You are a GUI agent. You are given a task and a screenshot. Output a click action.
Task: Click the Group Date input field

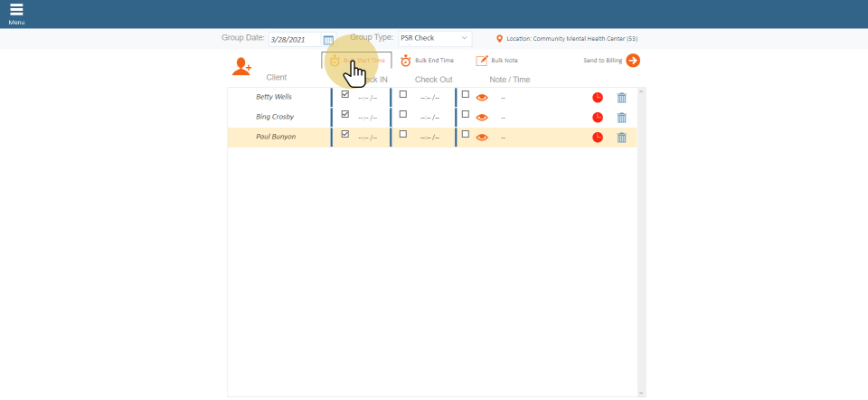[295, 40]
